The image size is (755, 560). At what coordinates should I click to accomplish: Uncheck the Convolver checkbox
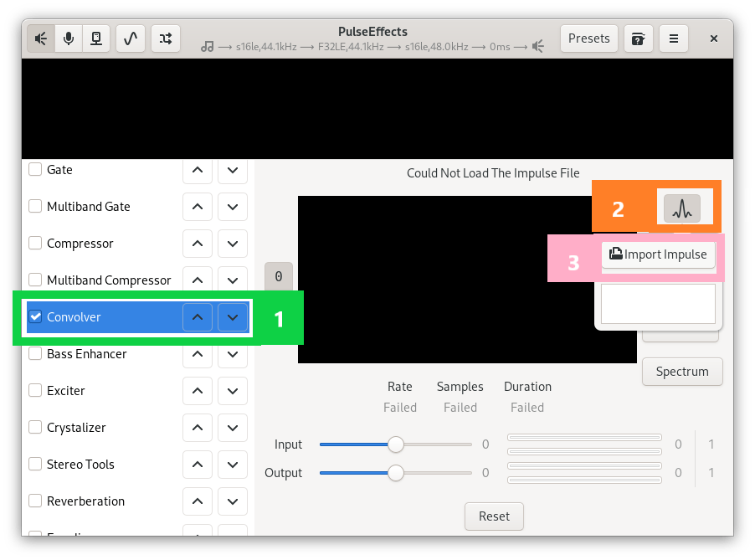(35, 317)
